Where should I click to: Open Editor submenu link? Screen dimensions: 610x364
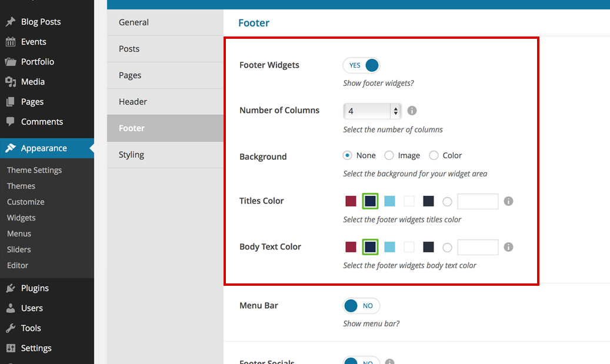(x=18, y=266)
